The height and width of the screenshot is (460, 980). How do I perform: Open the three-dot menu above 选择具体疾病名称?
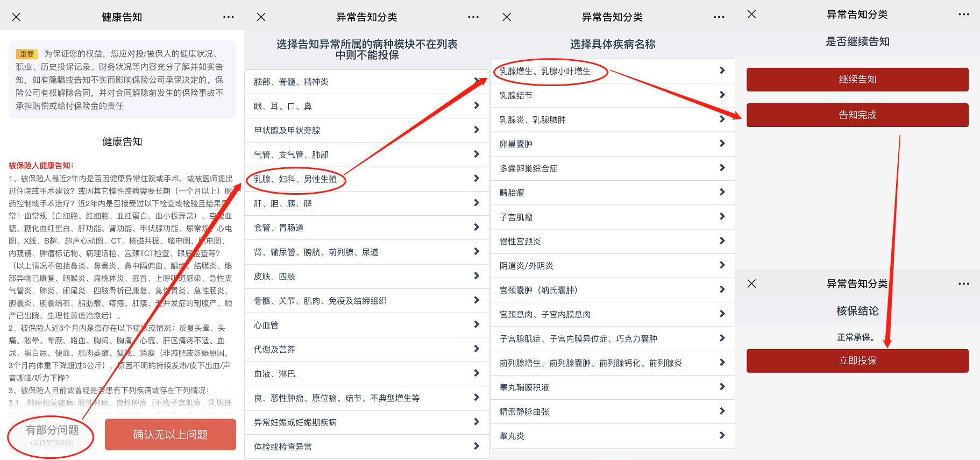pos(719,17)
